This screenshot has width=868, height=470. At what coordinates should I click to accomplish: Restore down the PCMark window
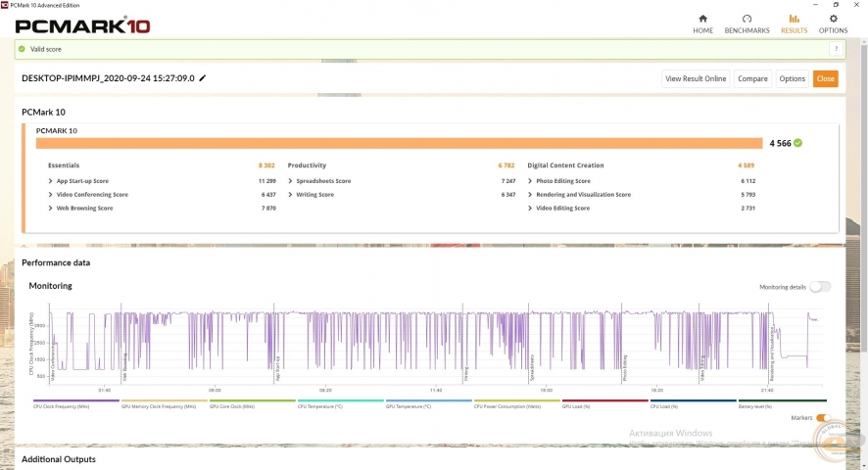pyautogui.click(x=836, y=5)
